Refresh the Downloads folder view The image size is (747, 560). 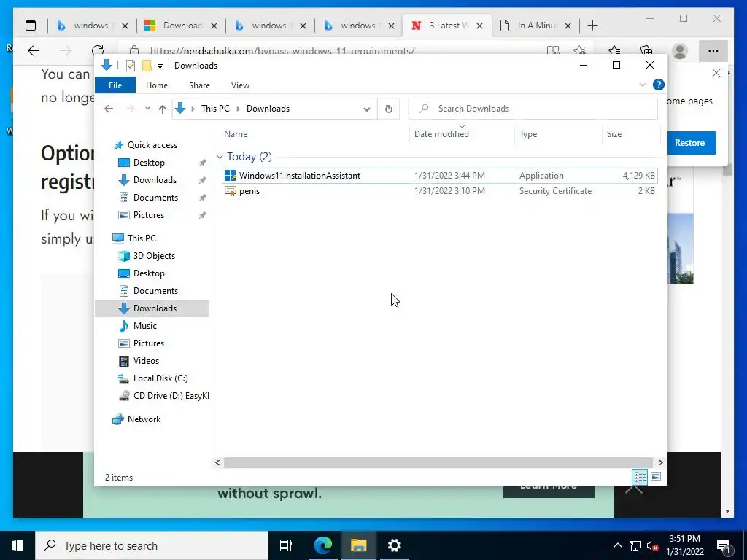point(389,109)
